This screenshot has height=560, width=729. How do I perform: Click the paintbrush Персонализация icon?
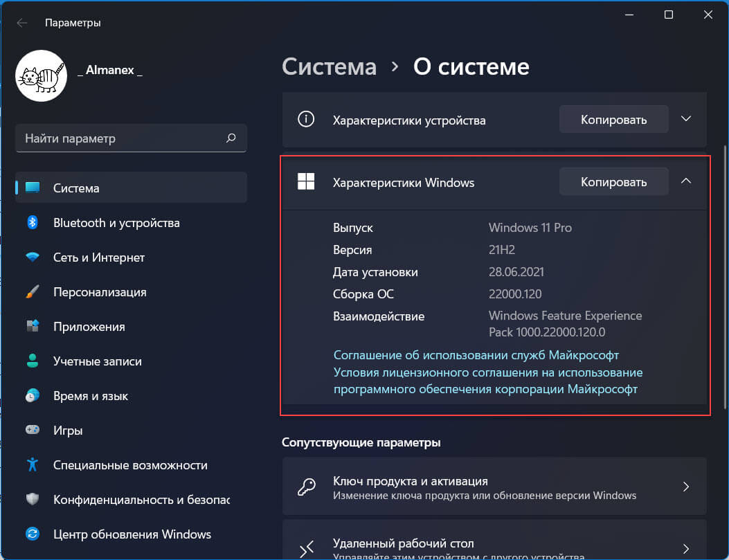(33, 292)
